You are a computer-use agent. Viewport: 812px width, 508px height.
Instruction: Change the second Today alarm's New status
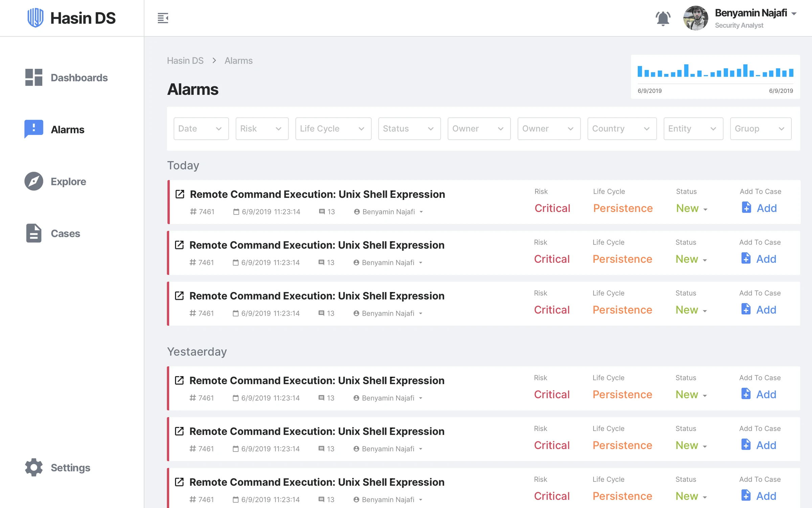691,259
